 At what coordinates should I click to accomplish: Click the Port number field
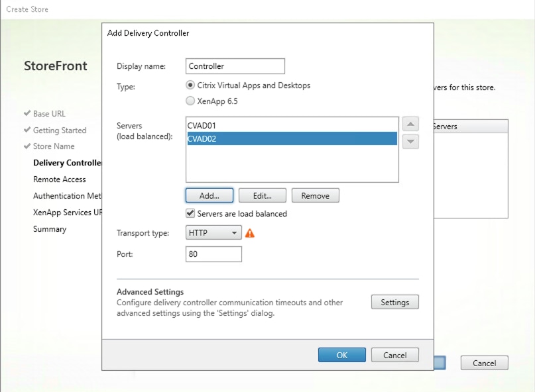pos(213,254)
